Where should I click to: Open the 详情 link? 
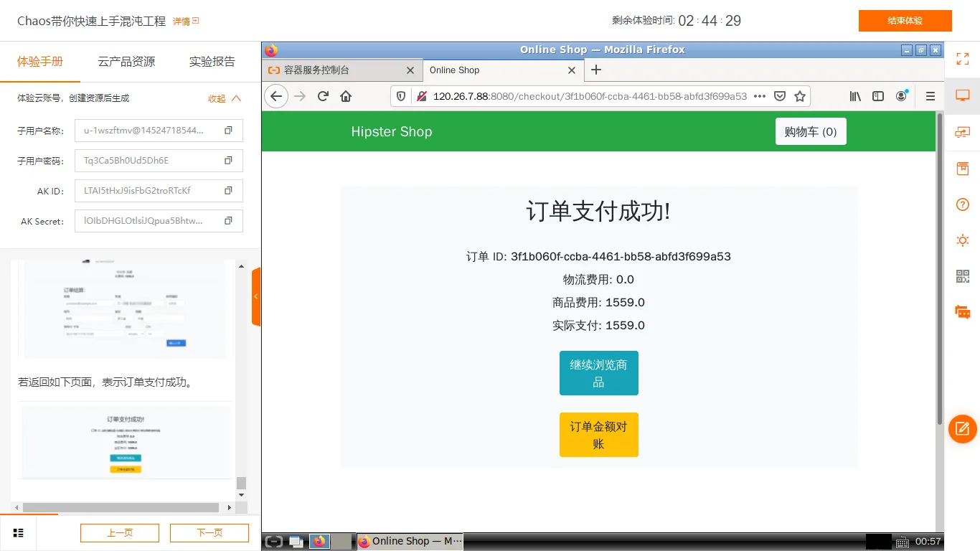pyautogui.click(x=186, y=22)
